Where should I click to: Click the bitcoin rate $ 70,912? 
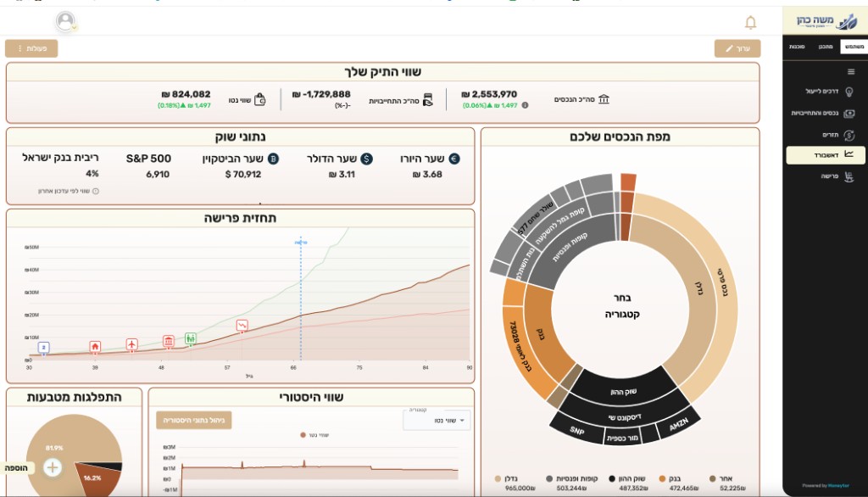pyautogui.click(x=243, y=175)
